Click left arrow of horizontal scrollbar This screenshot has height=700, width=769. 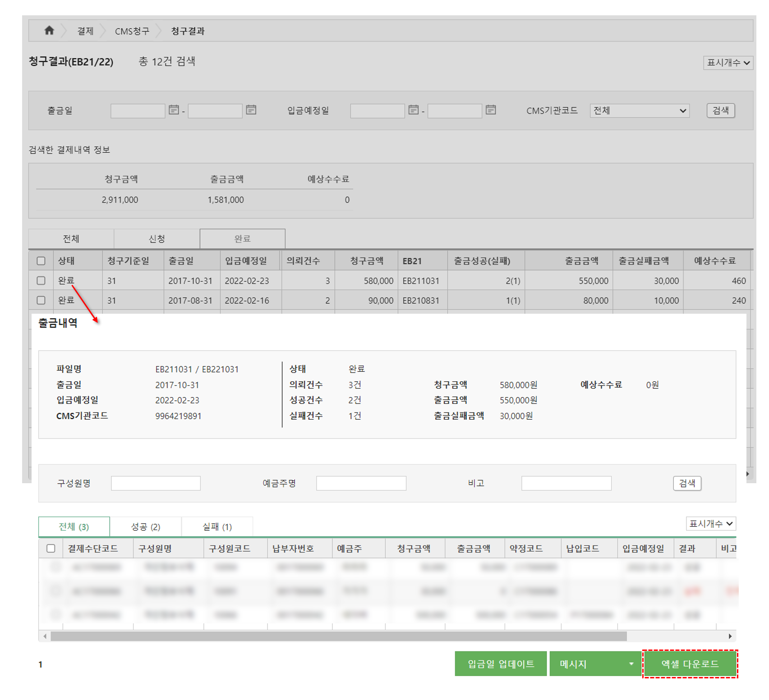click(45, 636)
